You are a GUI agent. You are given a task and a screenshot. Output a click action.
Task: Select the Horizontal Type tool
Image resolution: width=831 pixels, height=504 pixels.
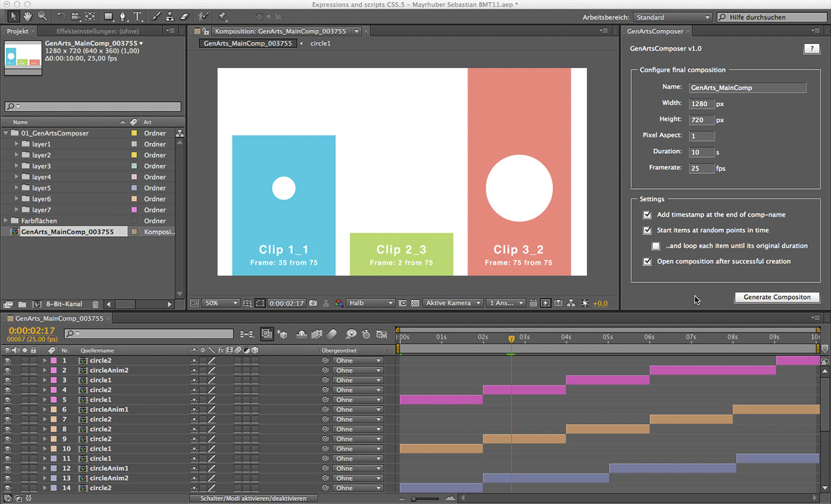click(138, 16)
